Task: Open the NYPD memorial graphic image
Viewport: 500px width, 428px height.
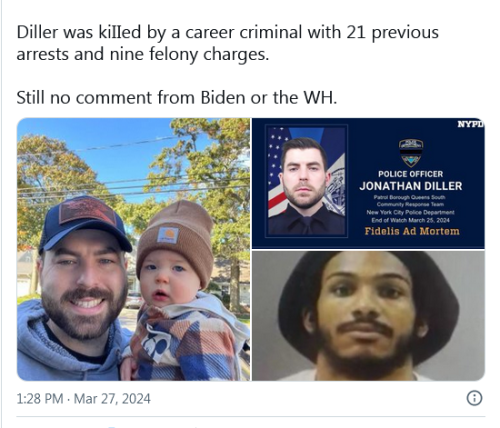Action: pos(368,183)
